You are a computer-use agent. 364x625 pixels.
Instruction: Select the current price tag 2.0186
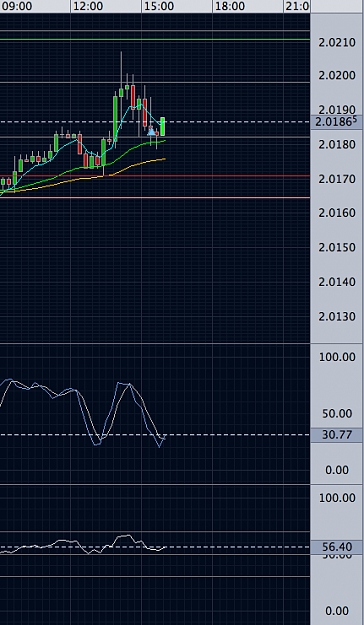click(x=336, y=122)
